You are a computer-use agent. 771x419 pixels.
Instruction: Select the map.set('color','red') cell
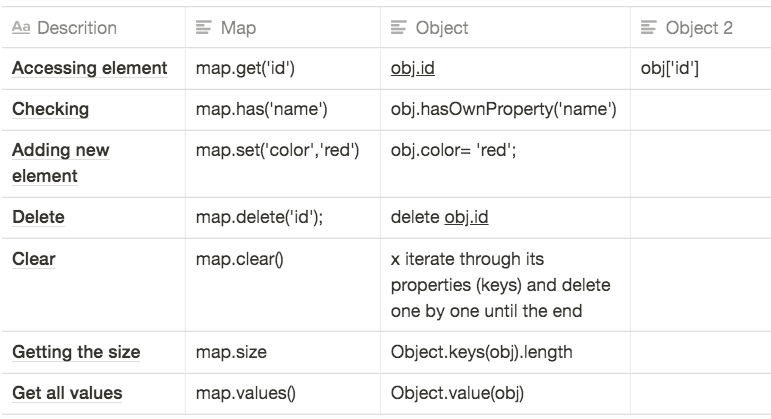click(278, 150)
